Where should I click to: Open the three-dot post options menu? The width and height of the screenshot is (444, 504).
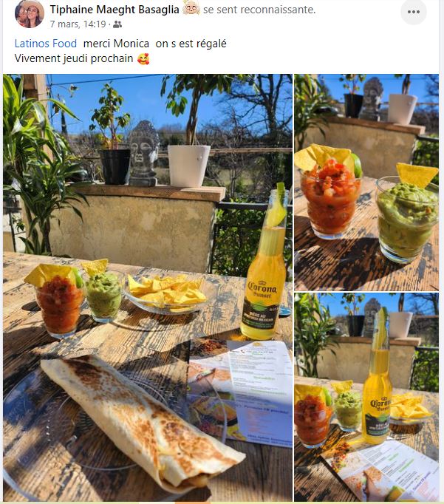[414, 12]
